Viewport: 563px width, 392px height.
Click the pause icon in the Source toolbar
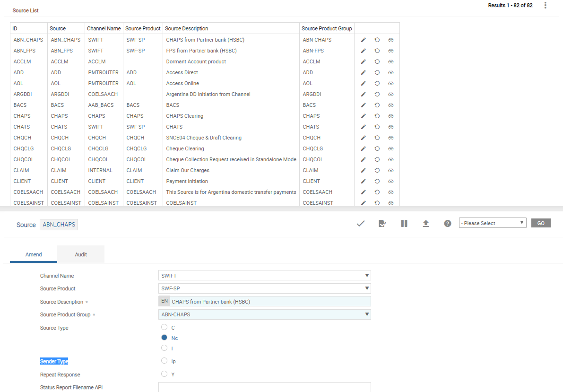[404, 223]
